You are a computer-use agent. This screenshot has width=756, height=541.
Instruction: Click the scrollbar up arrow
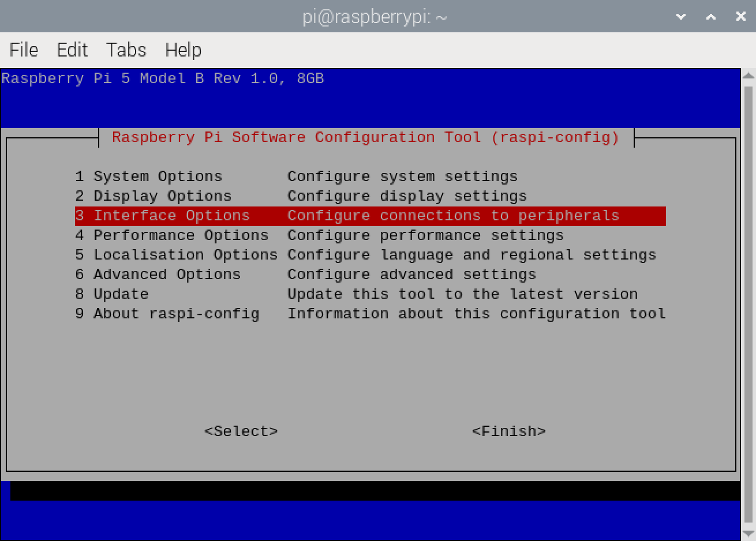pyautogui.click(x=748, y=76)
